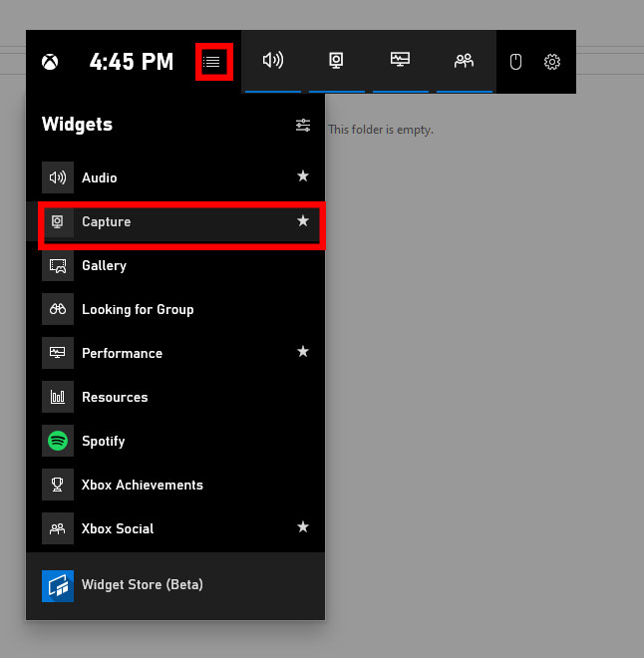Launch the Spotify widget

click(103, 441)
